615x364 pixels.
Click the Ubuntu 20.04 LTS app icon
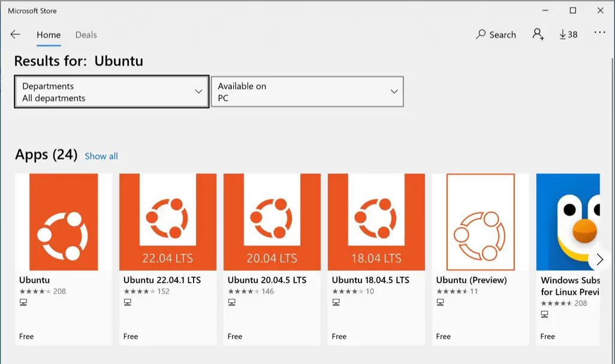(272, 222)
